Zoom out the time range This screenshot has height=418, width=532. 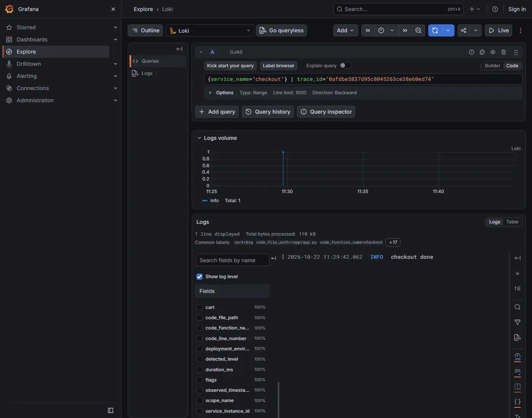418,30
